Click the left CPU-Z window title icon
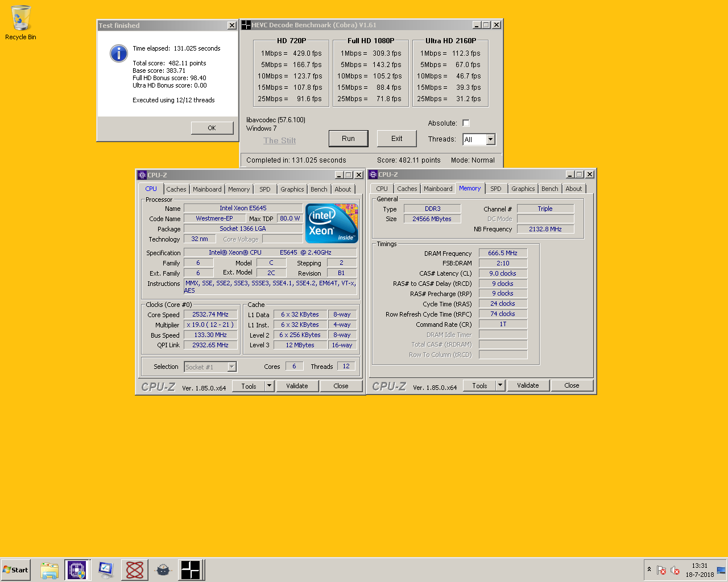 (x=142, y=175)
